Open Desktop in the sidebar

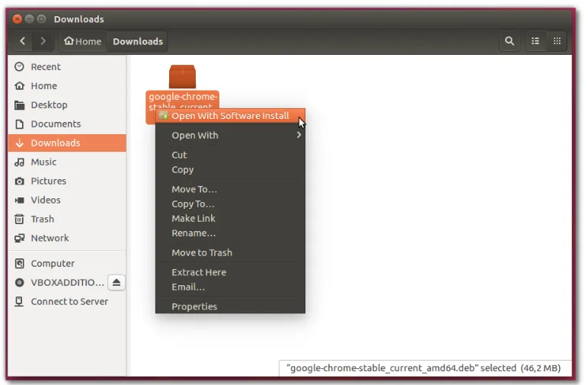pyautogui.click(x=67, y=105)
